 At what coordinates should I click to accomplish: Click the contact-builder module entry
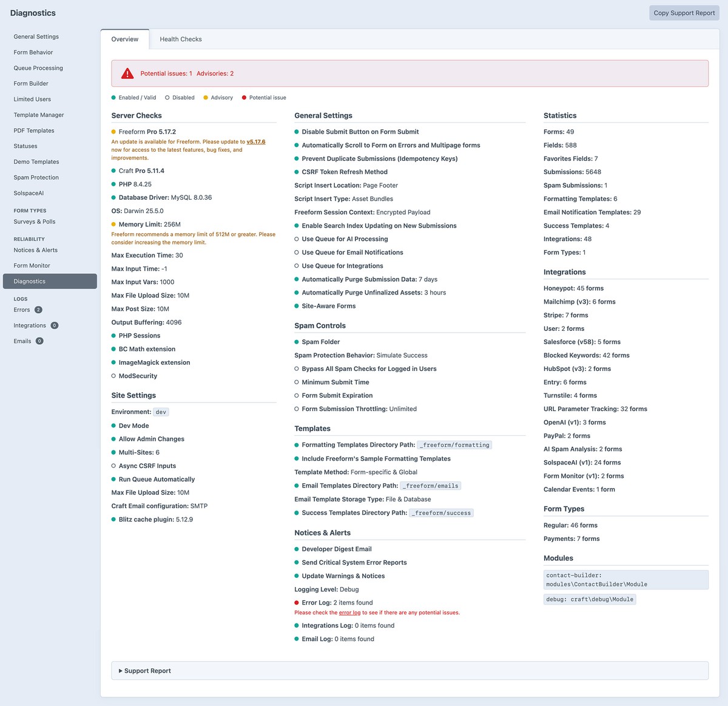(x=626, y=580)
